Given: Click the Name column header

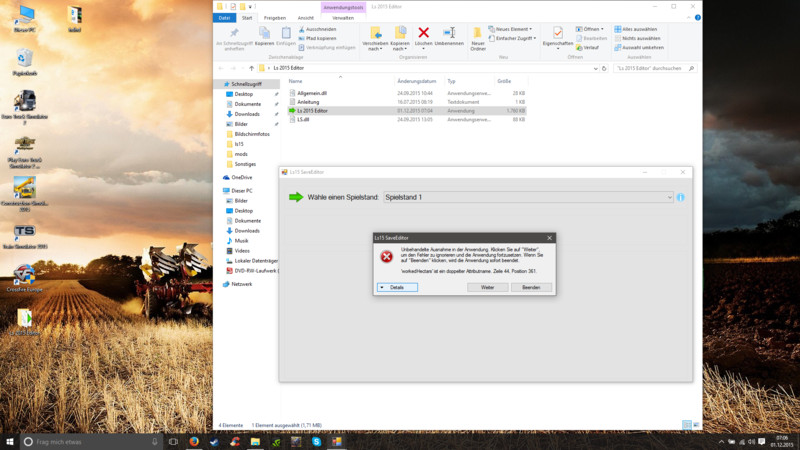Looking at the screenshot, I should point(296,80).
